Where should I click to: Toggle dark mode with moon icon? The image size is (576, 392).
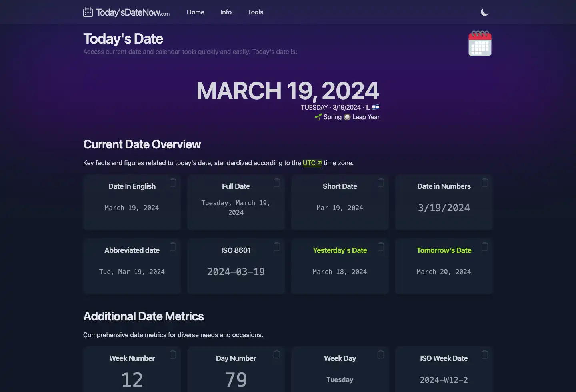pos(484,12)
